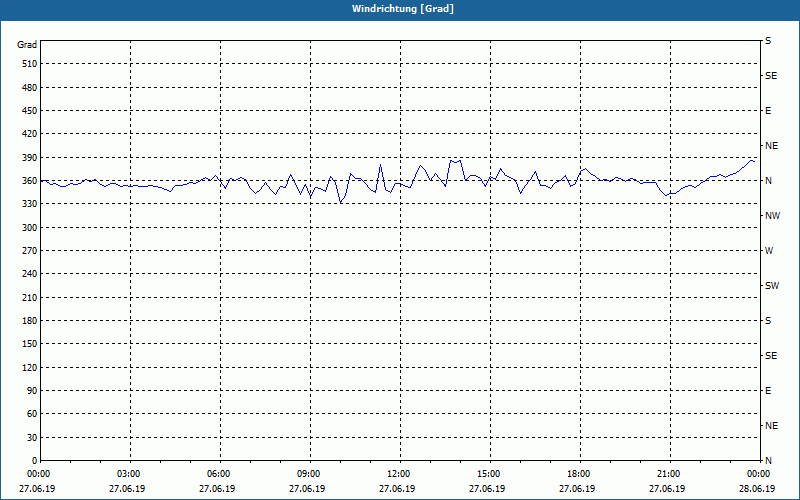Select the 360 y-axis value
Image resolution: width=800 pixels, height=500 pixels.
[x=30, y=181]
